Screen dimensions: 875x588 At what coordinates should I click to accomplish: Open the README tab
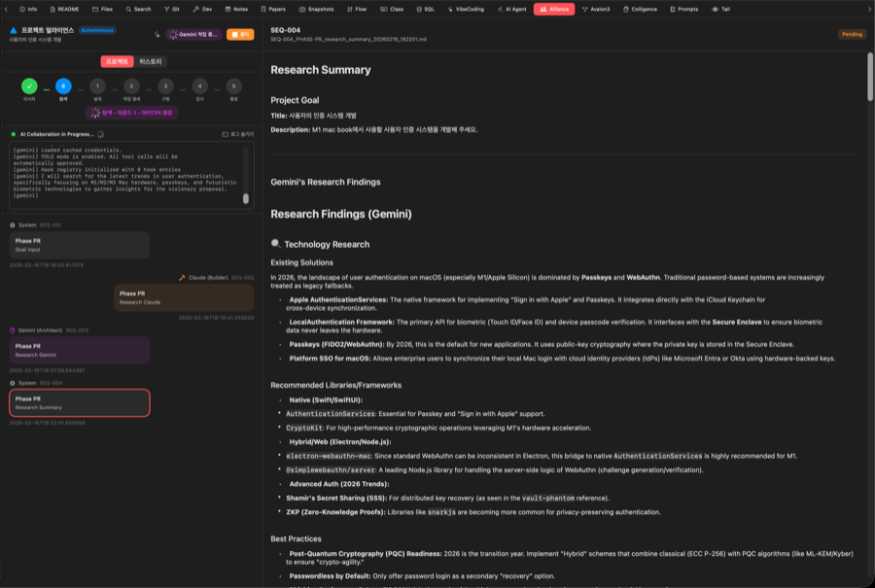click(64, 9)
